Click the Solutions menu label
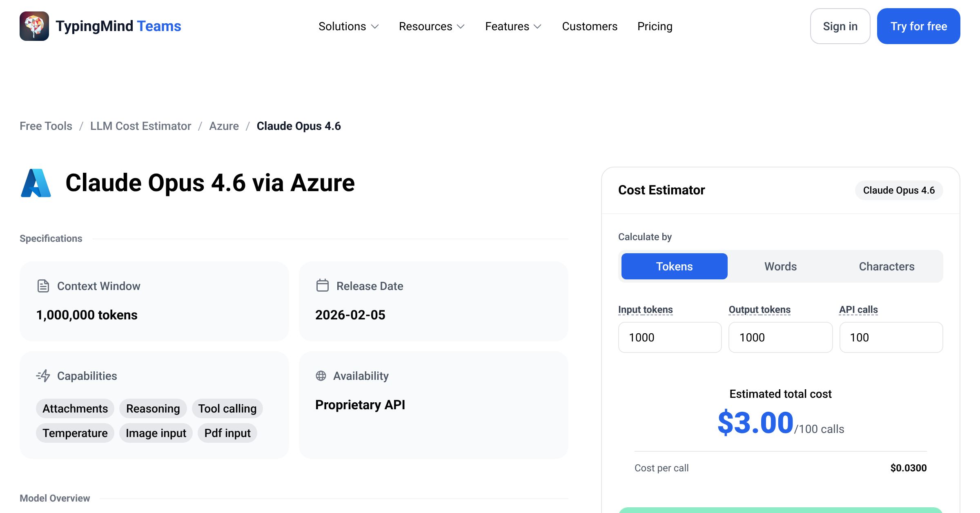Image resolution: width=980 pixels, height=513 pixels. click(342, 26)
